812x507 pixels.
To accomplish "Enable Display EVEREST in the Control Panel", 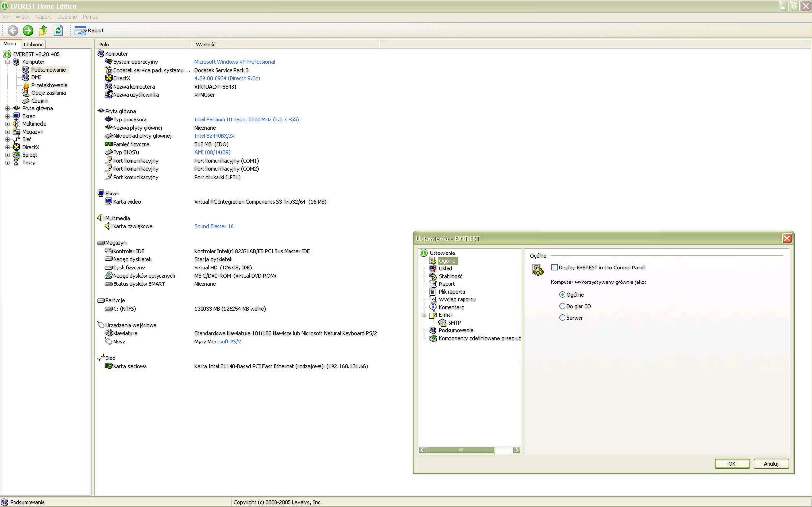I will 554,268.
